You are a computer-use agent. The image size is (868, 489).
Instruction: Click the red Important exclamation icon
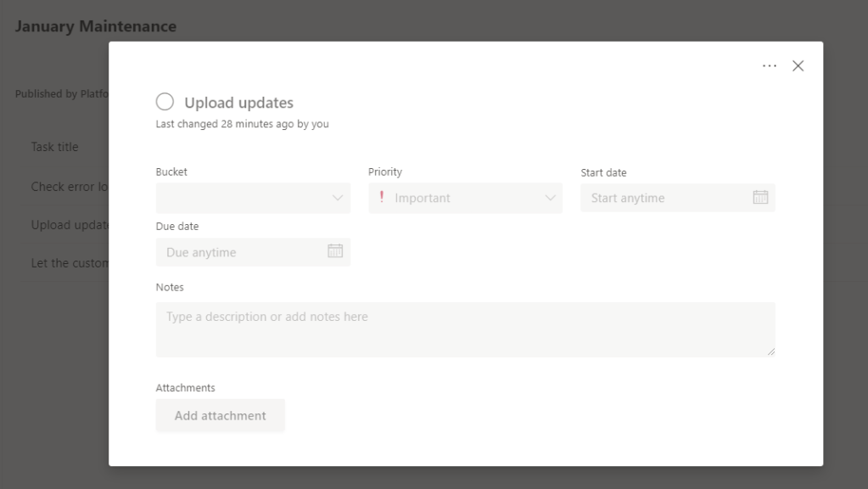pyautogui.click(x=382, y=197)
